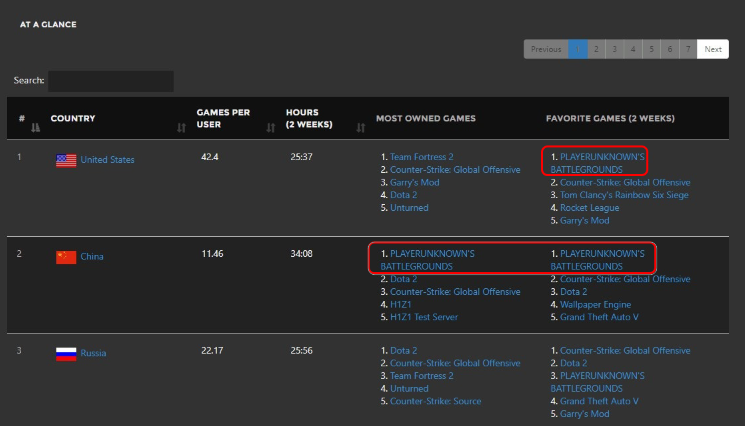This screenshot has width=745, height=426.
Task: Open the United States country link
Action: [107, 160]
